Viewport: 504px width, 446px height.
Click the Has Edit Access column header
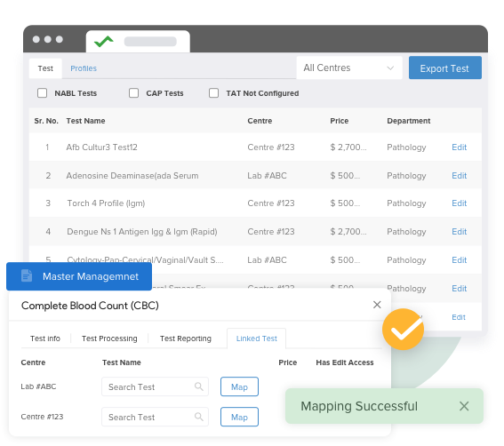point(345,362)
